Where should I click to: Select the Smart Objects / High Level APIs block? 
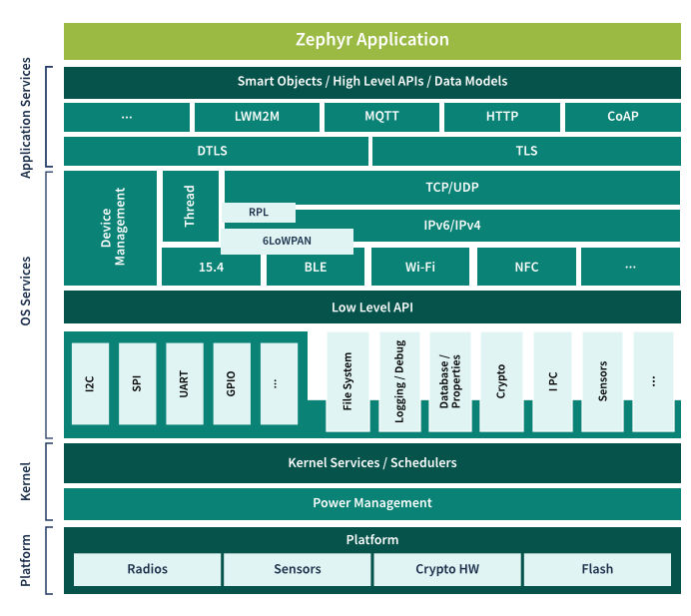click(371, 83)
